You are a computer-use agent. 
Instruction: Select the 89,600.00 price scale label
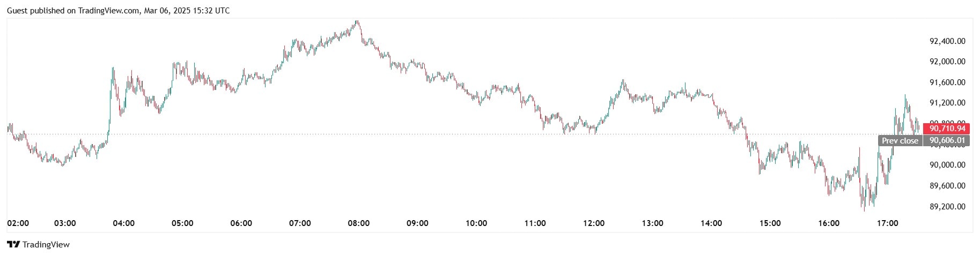[947, 186]
